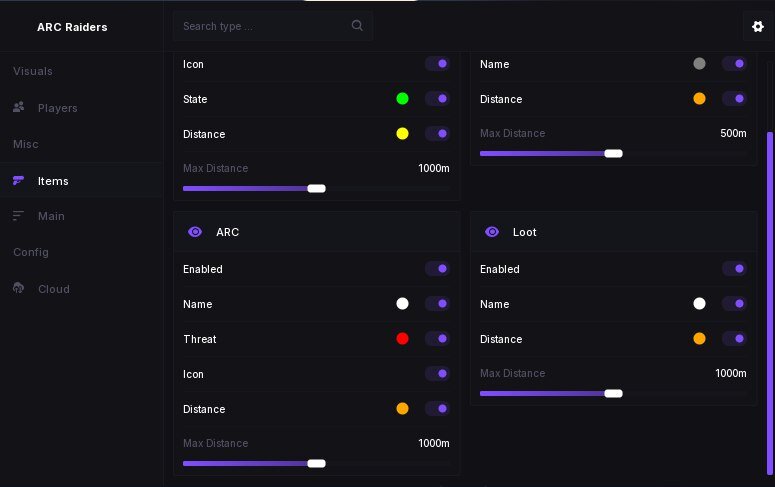The image size is (775, 487).
Task: Click the ARC section header label
Action: [227, 232]
